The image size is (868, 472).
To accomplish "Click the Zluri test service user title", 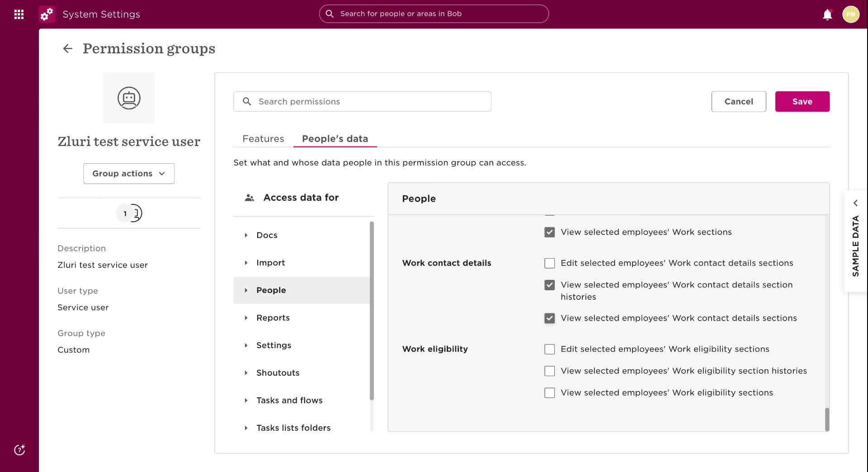I will (129, 142).
